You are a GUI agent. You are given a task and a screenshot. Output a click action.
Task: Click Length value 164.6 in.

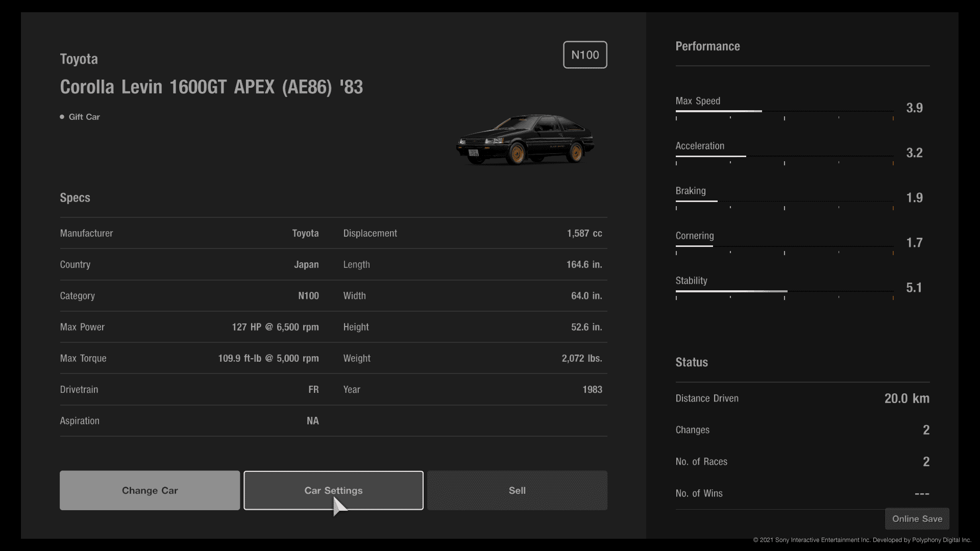pyautogui.click(x=584, y=265)
